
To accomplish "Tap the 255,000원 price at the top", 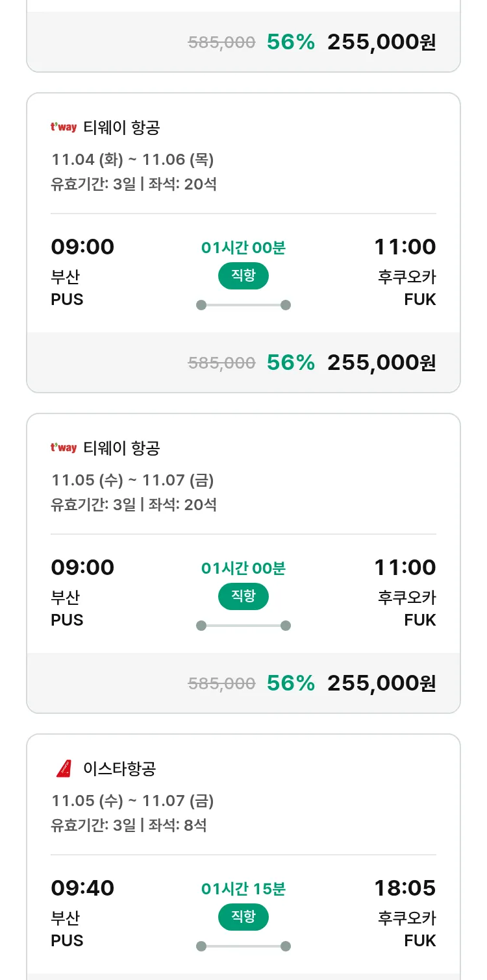I will tap(381, 42).
